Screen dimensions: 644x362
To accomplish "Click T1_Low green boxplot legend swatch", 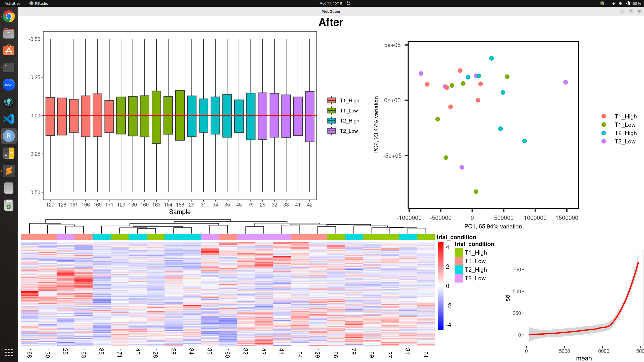I will (x=331, y=110).
